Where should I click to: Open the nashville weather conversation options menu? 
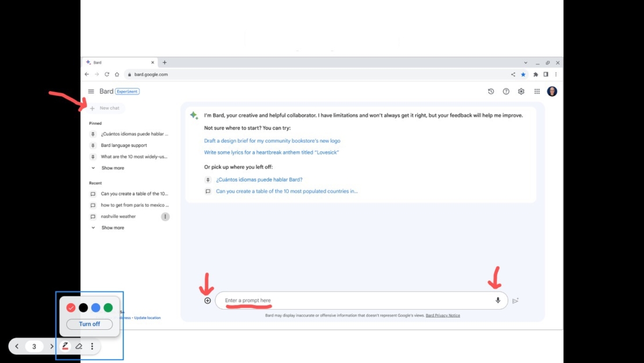point(165,216)
